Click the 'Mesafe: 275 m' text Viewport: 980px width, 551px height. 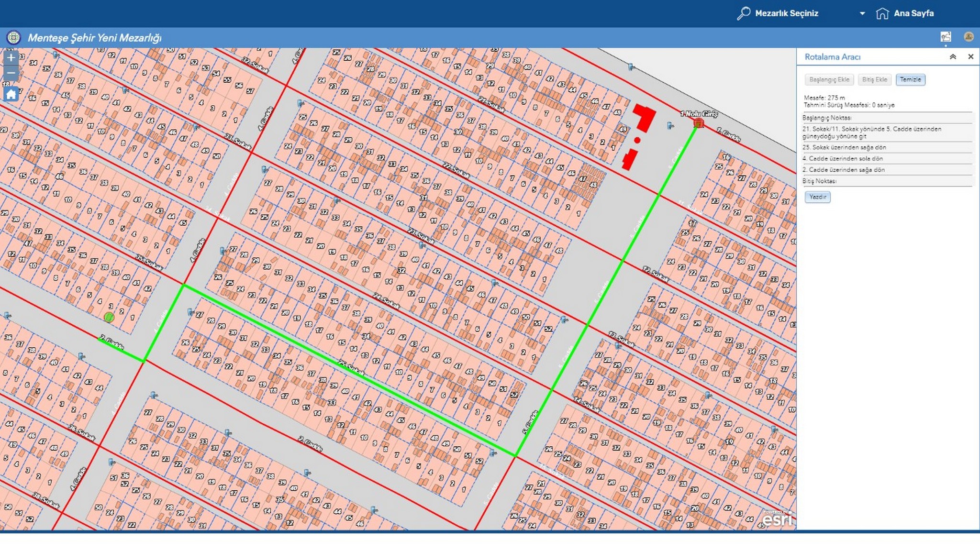(824, 98)
